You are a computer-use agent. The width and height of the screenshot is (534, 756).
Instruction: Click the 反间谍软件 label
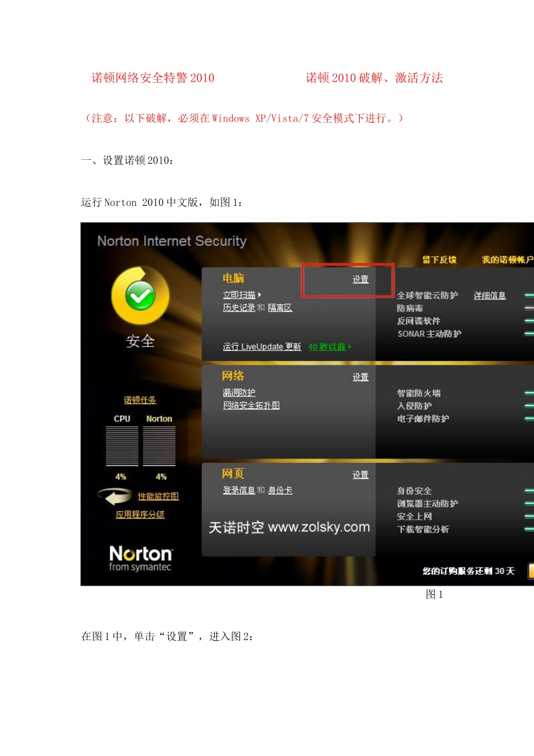[418, 321]
